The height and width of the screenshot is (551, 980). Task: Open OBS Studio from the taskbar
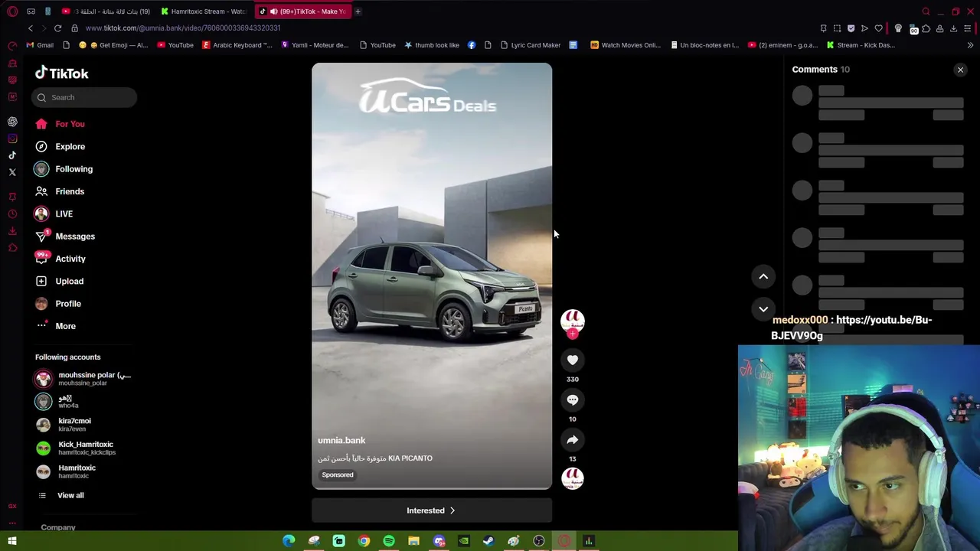point(539,541)
